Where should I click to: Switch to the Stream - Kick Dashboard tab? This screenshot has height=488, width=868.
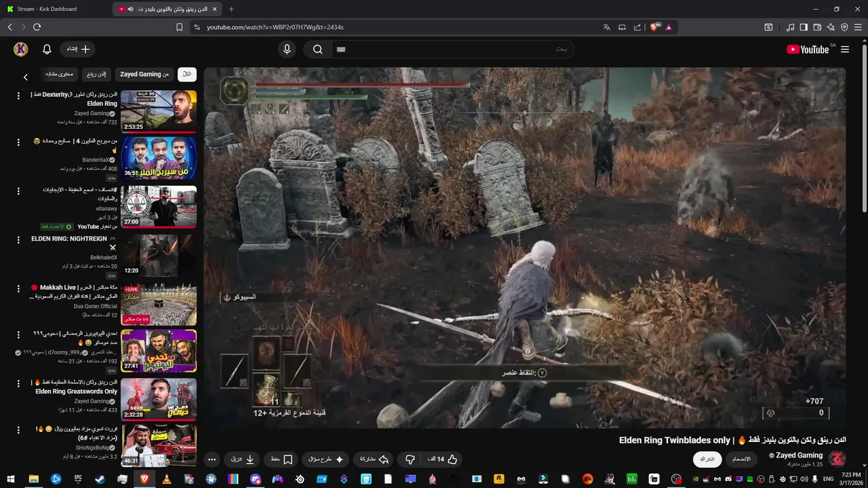(53, 9)
